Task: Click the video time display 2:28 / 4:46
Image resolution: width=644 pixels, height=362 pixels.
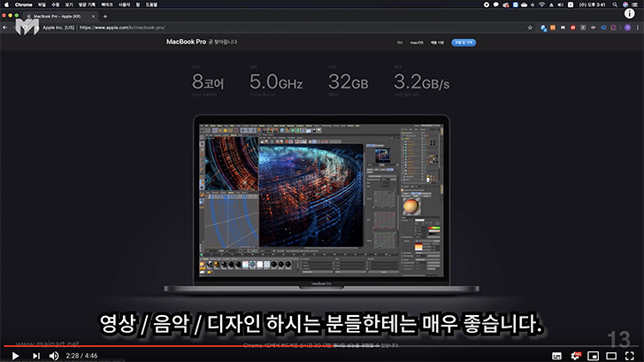Action: (81, 356)
